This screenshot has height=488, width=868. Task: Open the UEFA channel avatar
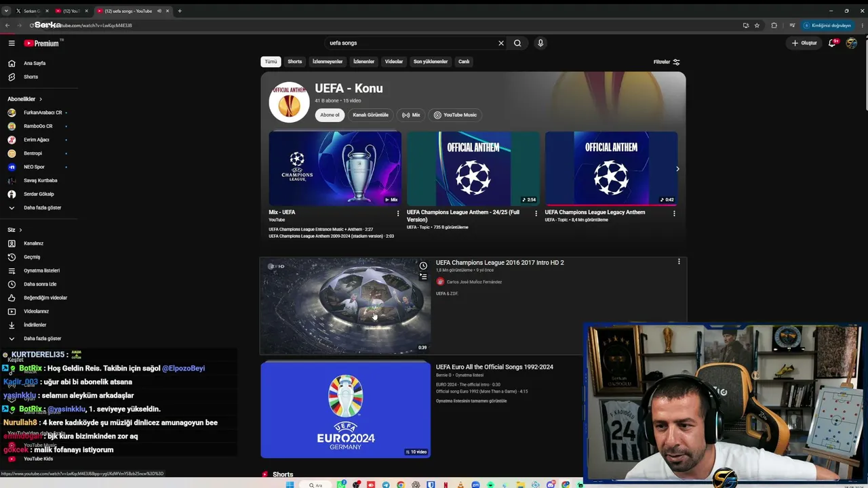coord(289,102)
